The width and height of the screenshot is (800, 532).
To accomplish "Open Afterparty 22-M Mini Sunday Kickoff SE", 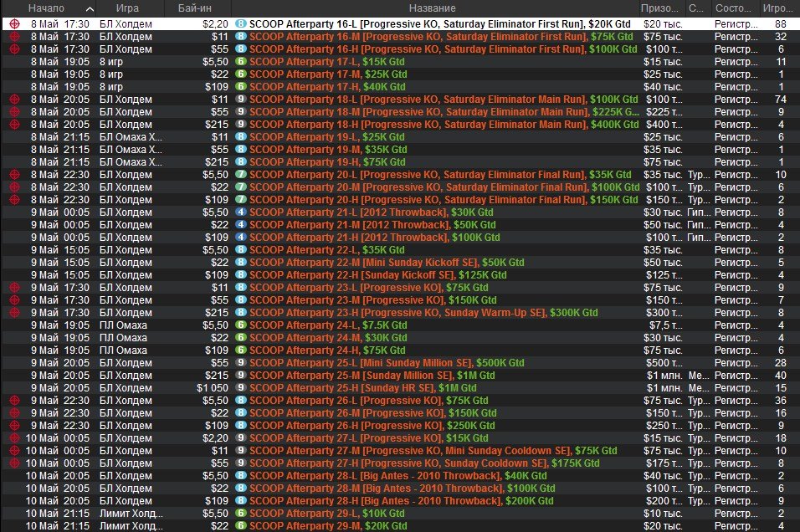I will tap(387, 263).
